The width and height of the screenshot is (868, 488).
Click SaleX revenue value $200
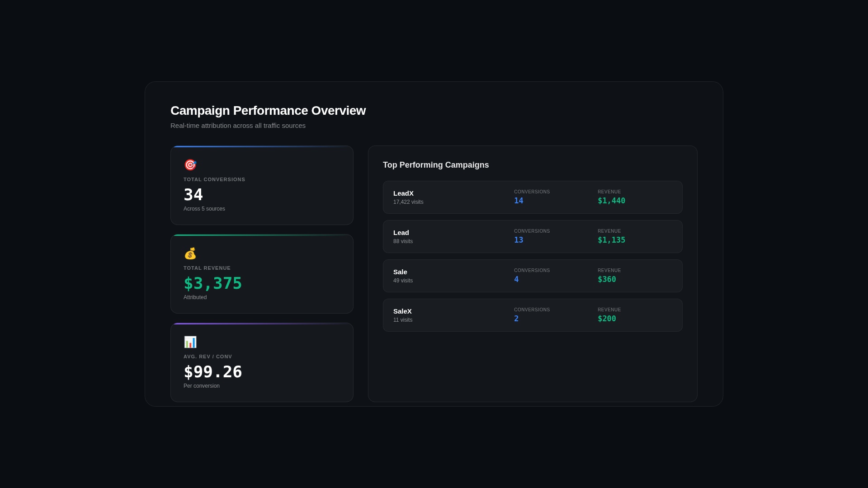(607, 319)
